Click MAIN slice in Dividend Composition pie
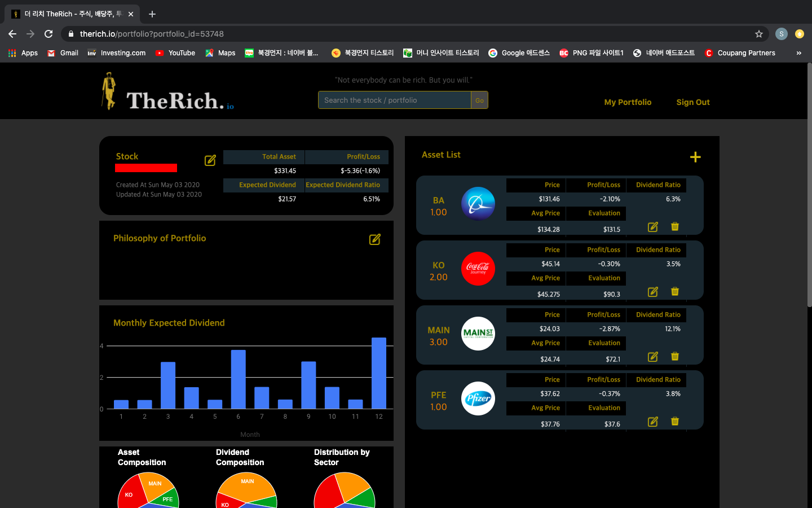The width and height of the screenshot is (812, 508). point(248,484)
